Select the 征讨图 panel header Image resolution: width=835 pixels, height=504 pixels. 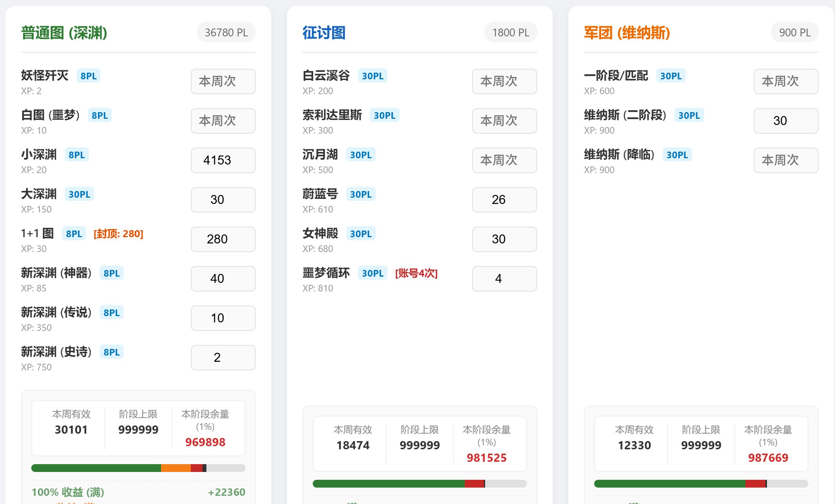tap(323, 33)
